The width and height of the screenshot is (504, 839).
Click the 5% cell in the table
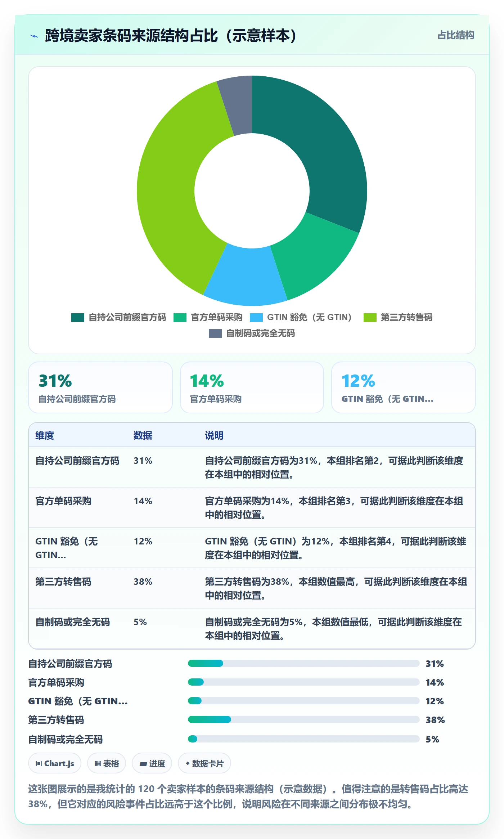[x=140, y=622]
